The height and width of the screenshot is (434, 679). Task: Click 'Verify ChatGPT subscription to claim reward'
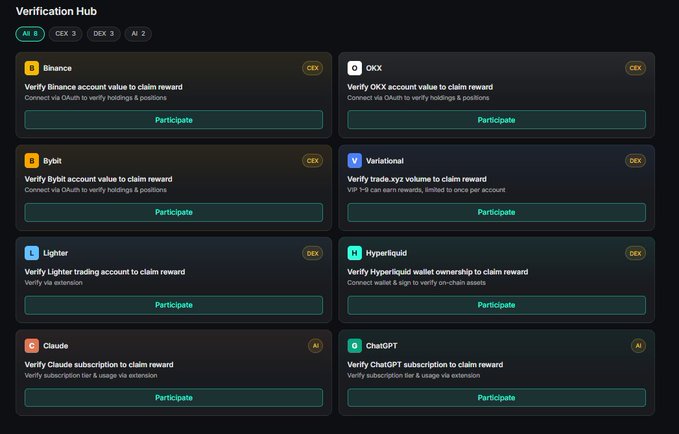pos(425,364)
